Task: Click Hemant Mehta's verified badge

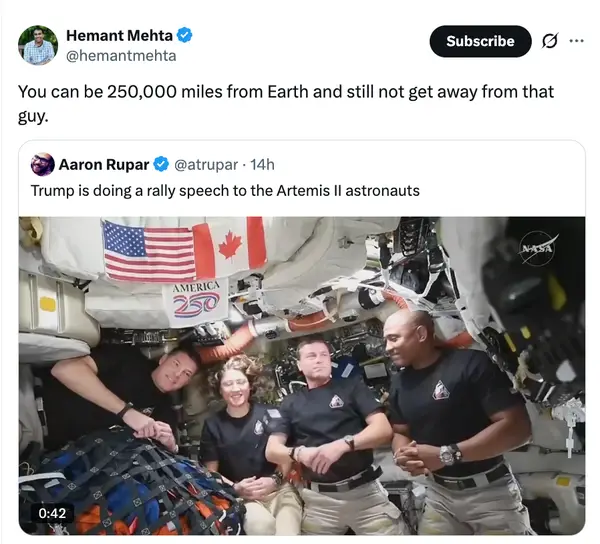Action: 184,35
